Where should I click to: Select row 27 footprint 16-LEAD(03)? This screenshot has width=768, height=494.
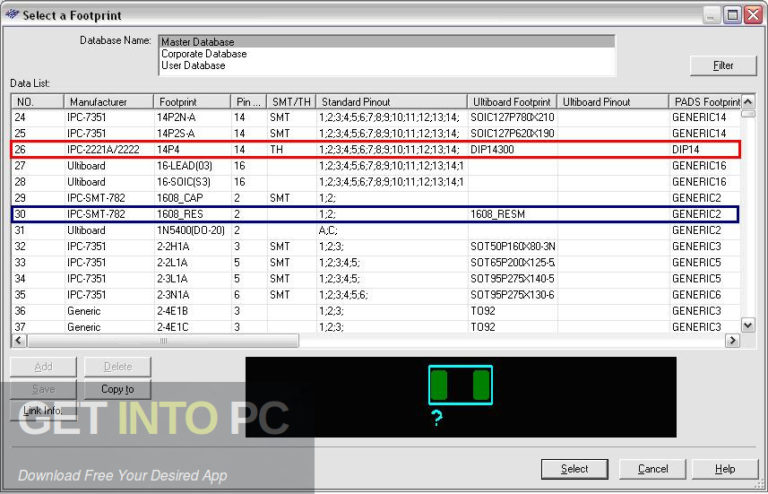[376, 165]
